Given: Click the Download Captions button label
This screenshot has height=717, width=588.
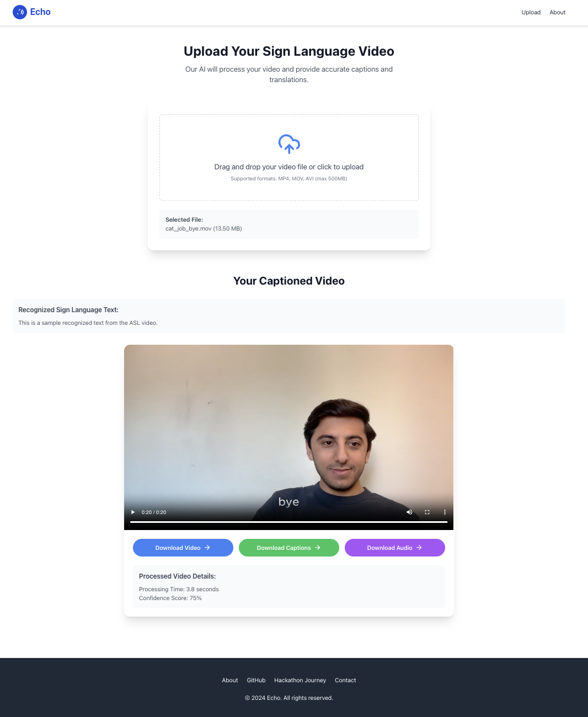Looking at the screenshot, I should (284, 548).
